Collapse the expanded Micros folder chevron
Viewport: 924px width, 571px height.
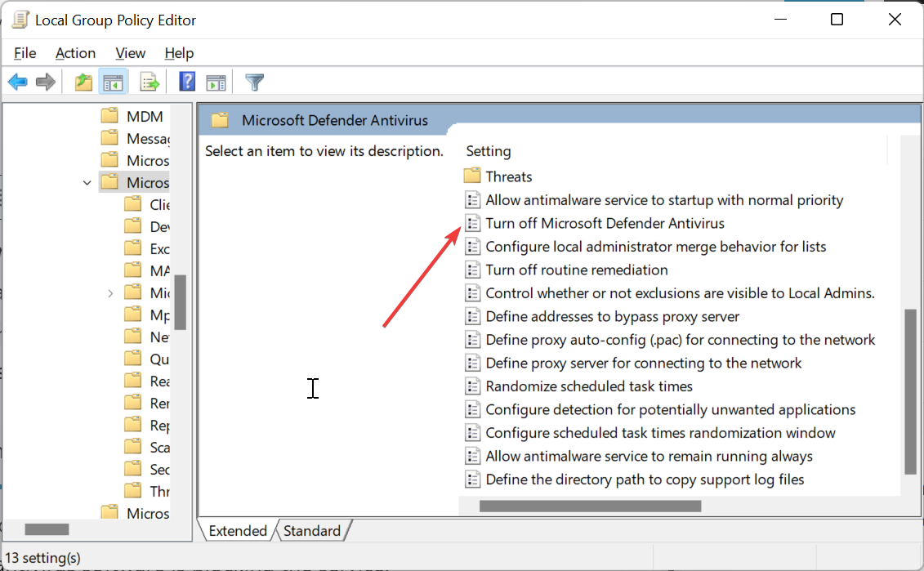tap(87, 183)
